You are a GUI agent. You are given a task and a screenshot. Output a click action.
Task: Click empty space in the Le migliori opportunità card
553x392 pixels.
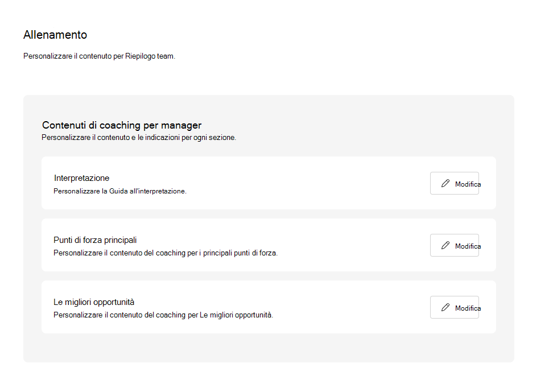coord(353,307)
